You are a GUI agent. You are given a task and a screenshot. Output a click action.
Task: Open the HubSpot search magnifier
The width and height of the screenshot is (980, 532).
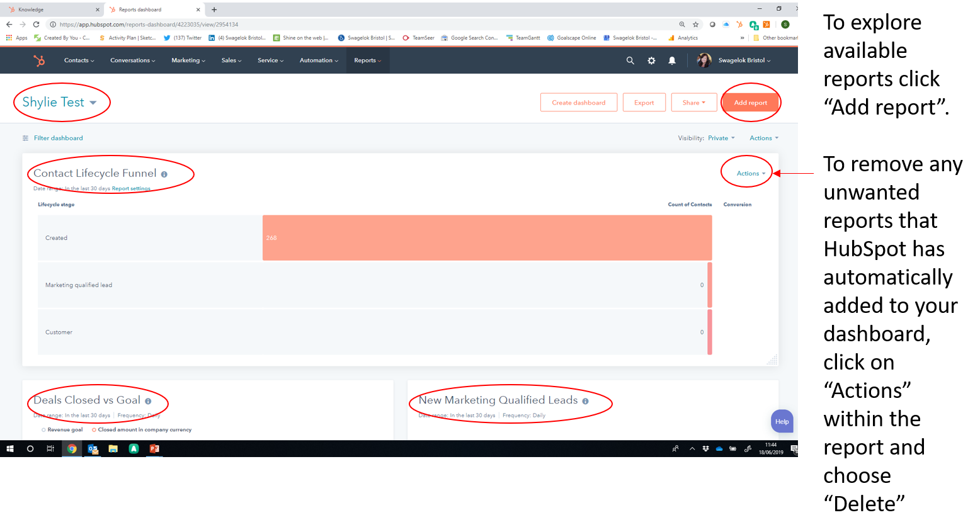(630, 60)
